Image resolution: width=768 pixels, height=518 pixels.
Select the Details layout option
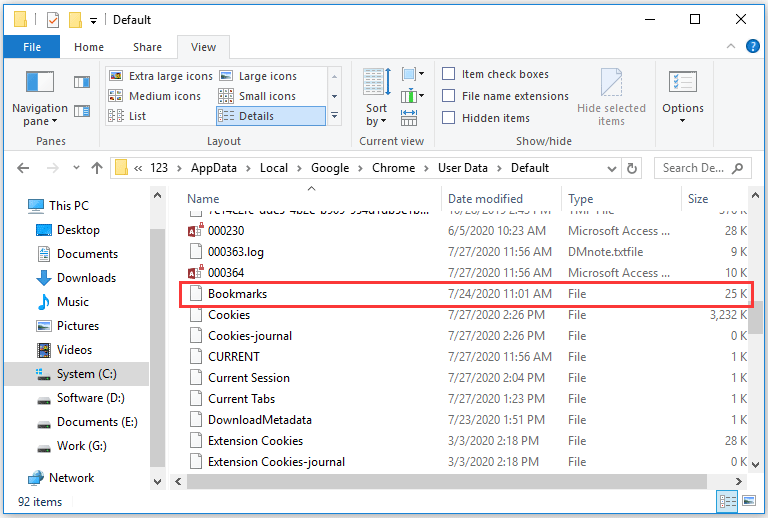[x=271, y=116]
